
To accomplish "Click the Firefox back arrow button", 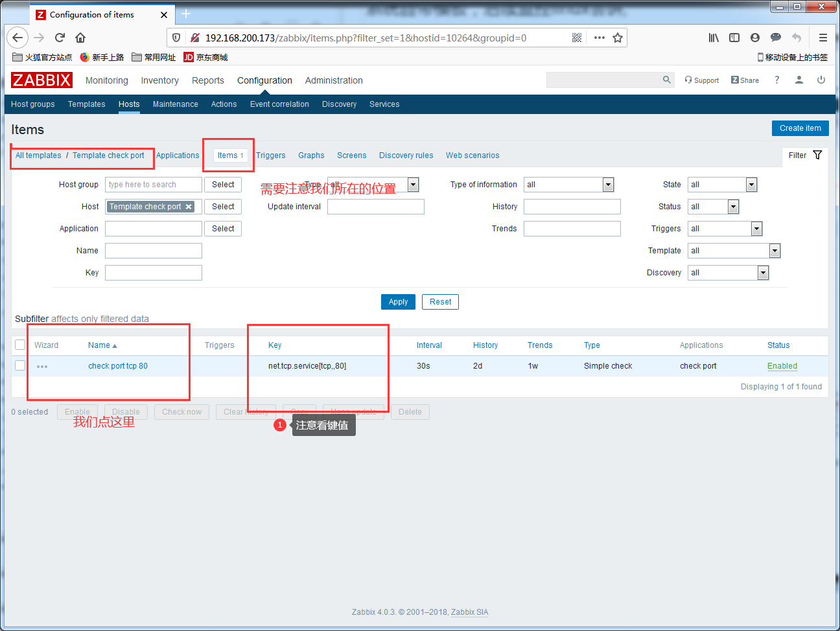I will pos(17,38).
